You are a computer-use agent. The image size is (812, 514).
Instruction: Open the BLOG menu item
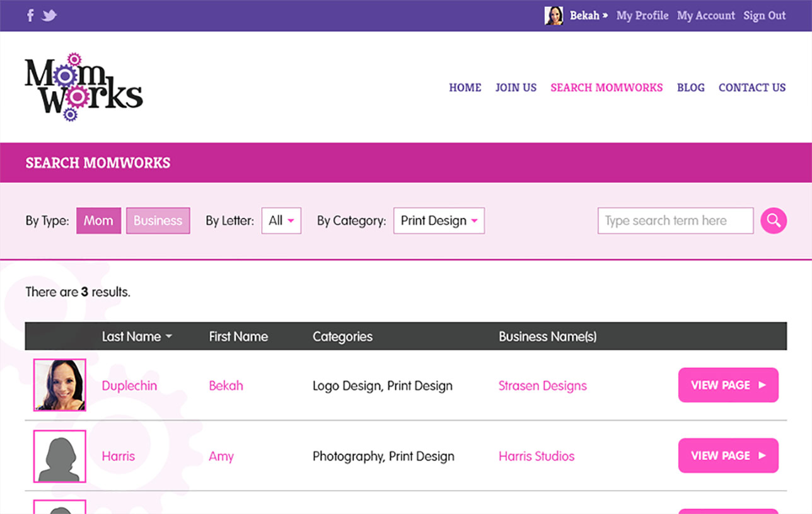click(x=691, y=88)
